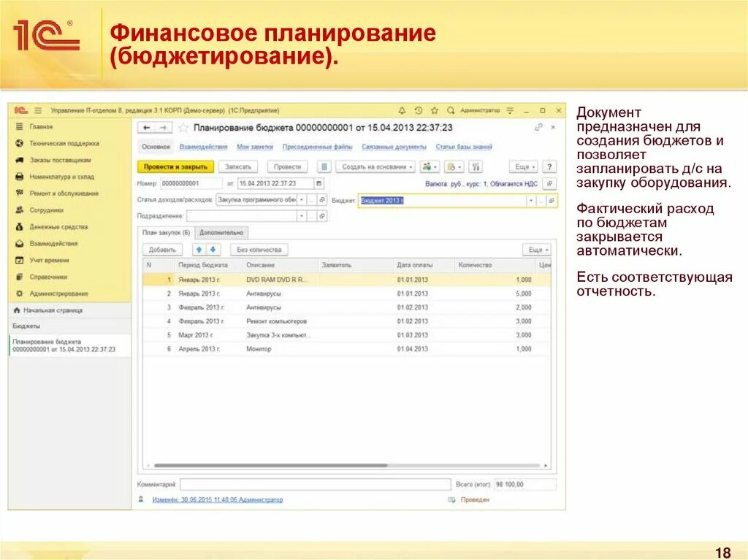
Task: Show notifications bell in title bar
Action: click(x=402, y=111)
